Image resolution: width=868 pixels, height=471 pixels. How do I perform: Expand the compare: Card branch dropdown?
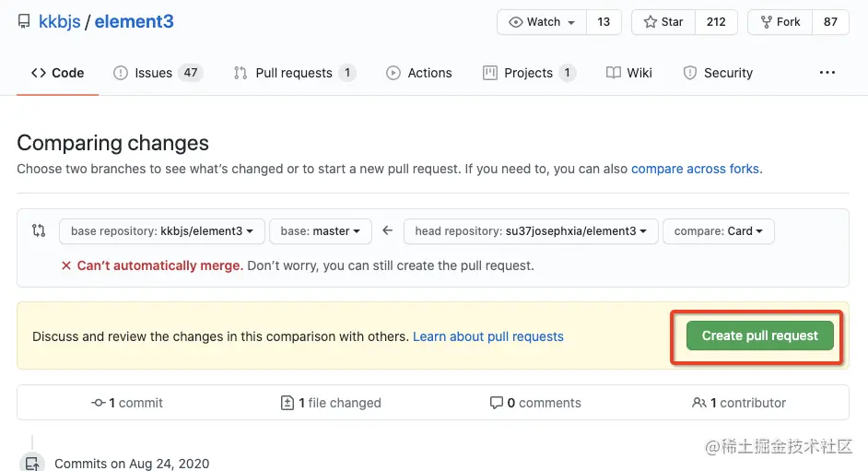click(718, 231)
